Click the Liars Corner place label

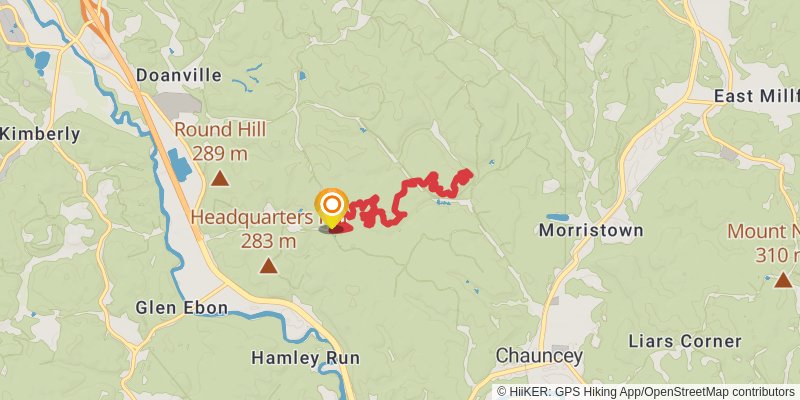tap(685, 341)
